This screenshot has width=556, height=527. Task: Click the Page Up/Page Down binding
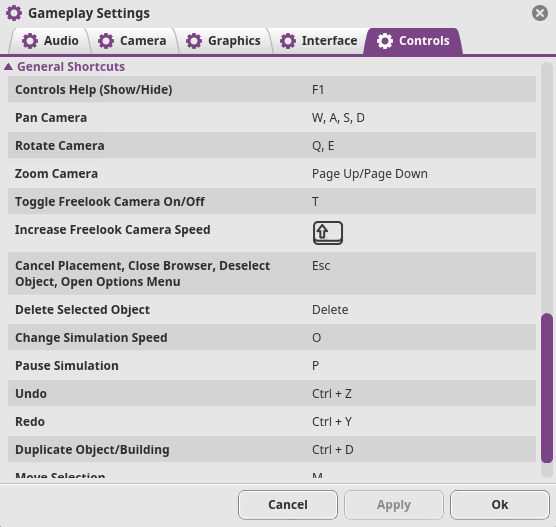[x=370, y=174]
